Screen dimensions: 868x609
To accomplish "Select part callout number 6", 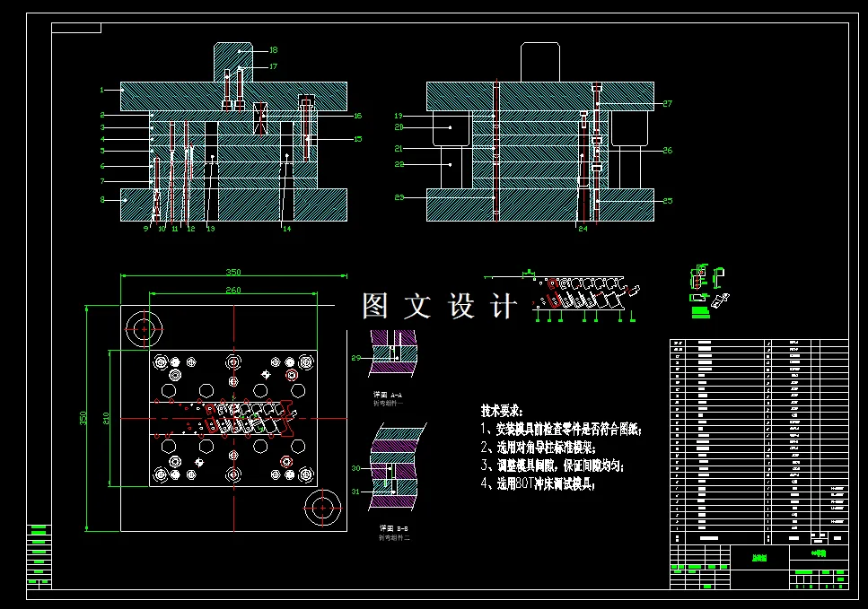I will (x=101, y=166).
